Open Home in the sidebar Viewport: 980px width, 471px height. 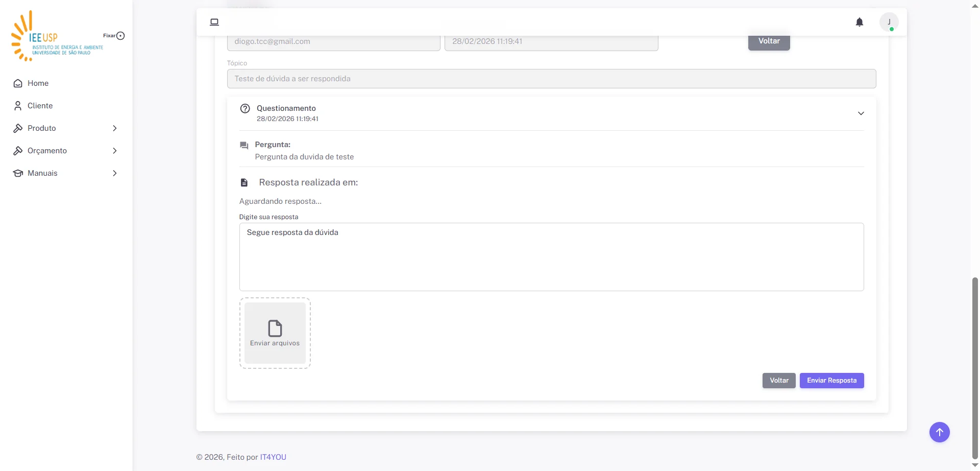66,83
